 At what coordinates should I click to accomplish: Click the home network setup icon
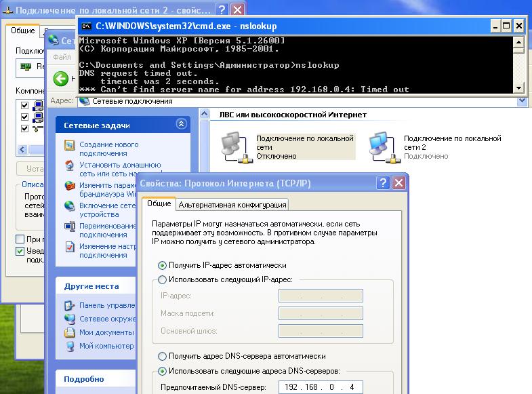pos(70,165)
